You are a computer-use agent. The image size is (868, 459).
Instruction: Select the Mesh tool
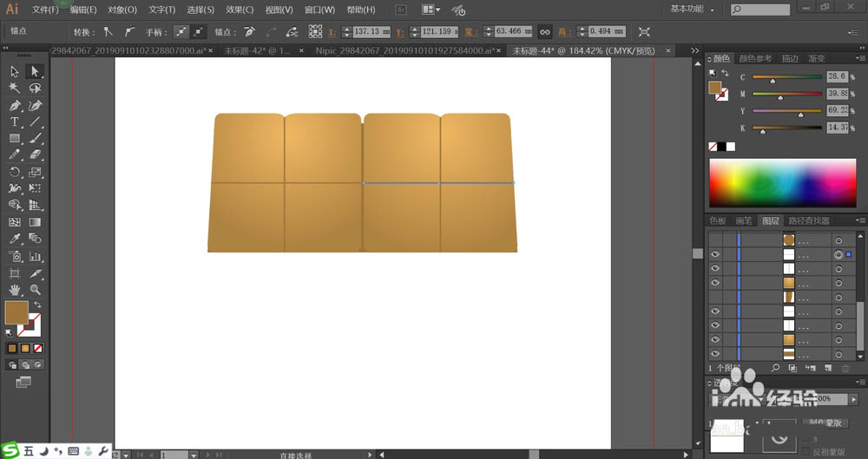[15, 222]
